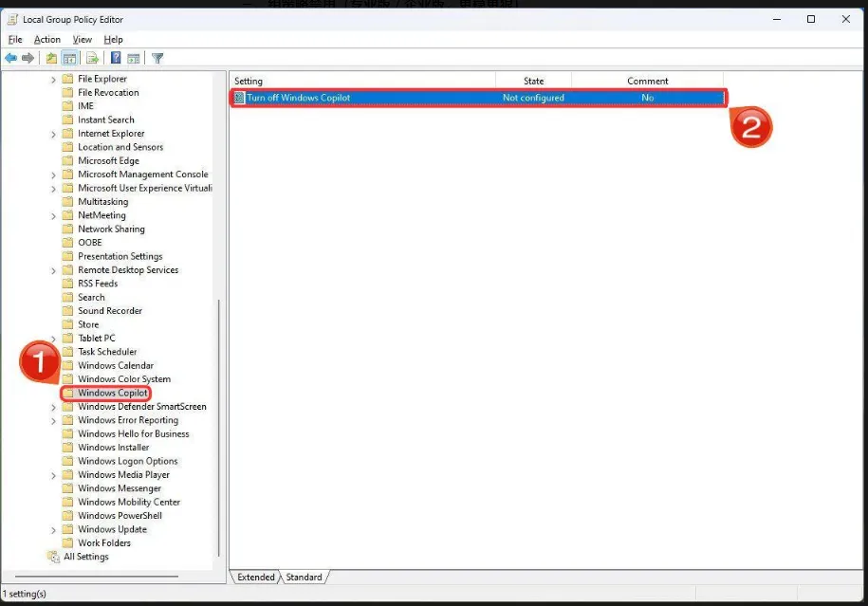Expand the NetMeeting tree node
Image resolution: width=868 pixels, height=606 pixels.
coord(53,216)
